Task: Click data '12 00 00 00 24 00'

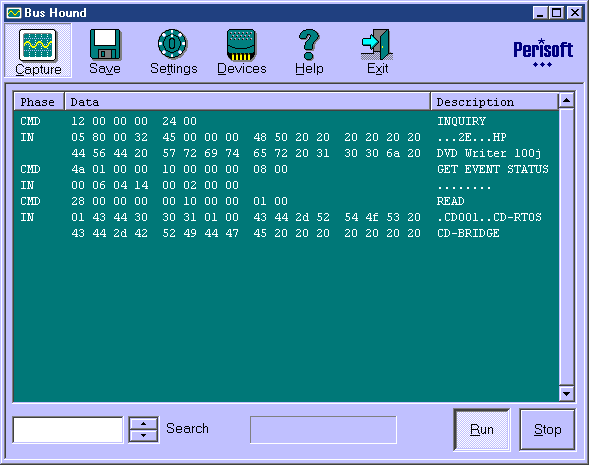Action: pyautogui.click(x=134, y=121)
